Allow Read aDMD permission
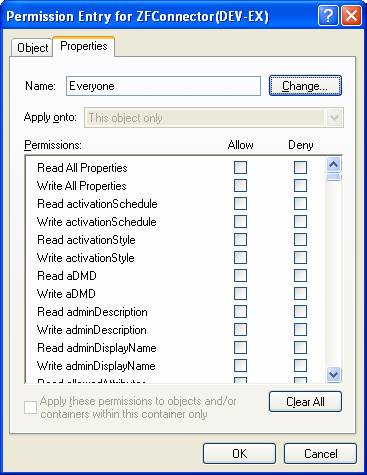The height and width of the screenshot is (475, 367). [x=240, y=276]
